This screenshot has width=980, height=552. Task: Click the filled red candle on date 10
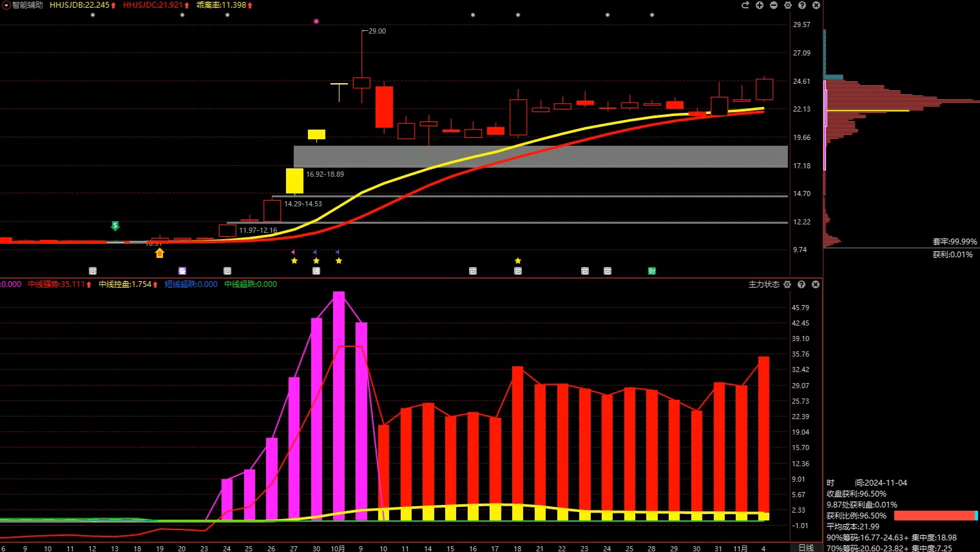pos(384,107)
